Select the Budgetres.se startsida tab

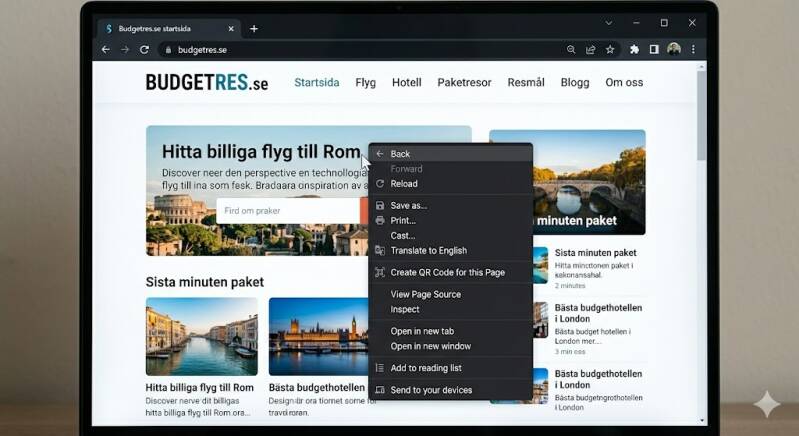point(168,29)
